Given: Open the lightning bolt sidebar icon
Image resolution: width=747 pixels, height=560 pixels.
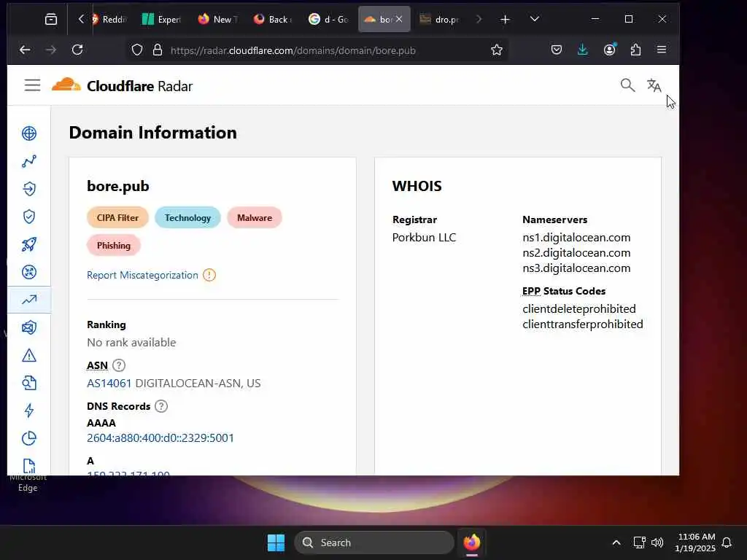Looking at the screenshot, I should coord(29,411).
